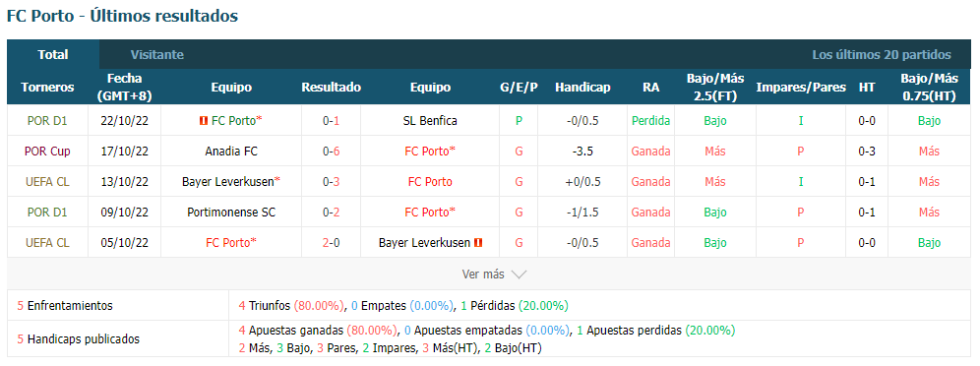Expand the Ver más chevron arrow
The height and width of the screenshot is (366, 980).
(519, 274)
